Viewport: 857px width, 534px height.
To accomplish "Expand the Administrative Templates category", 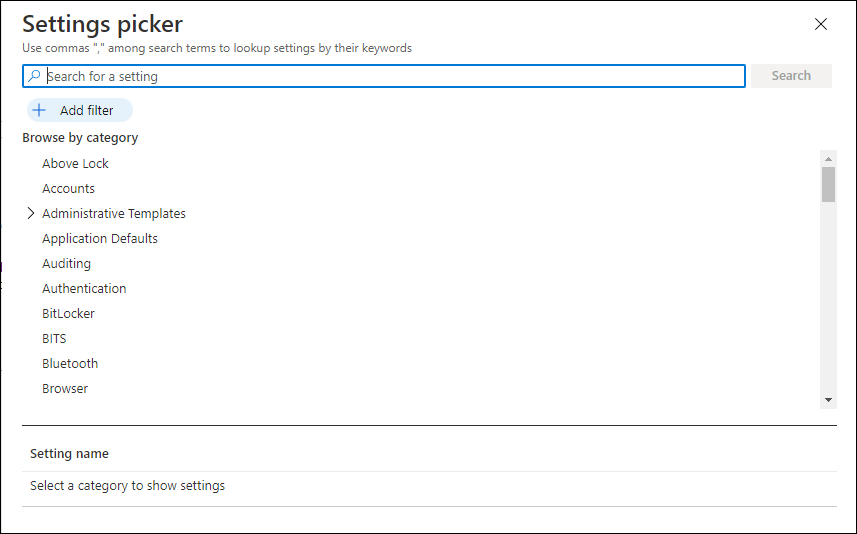I will (31, 213).
